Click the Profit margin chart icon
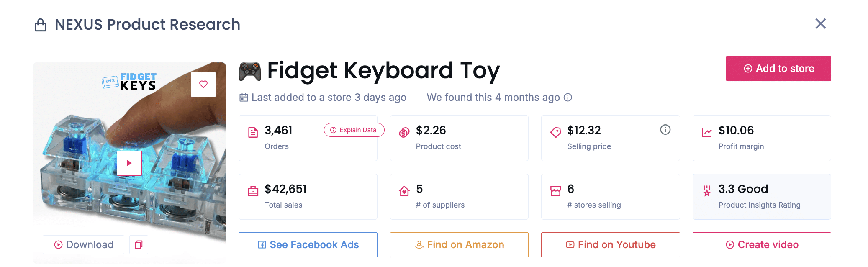Image resolution: width=868 pixels, height=267 pixels. (707, 133)
